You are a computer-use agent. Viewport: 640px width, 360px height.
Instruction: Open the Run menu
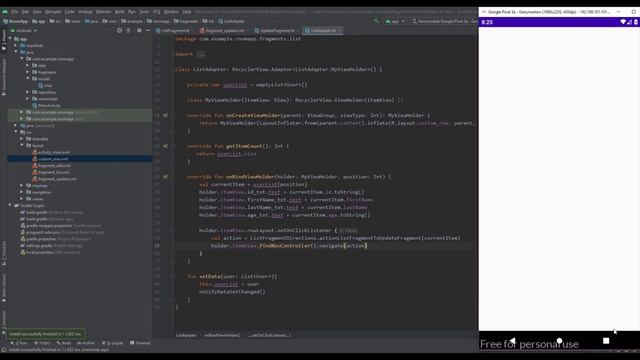click(131, 12)
